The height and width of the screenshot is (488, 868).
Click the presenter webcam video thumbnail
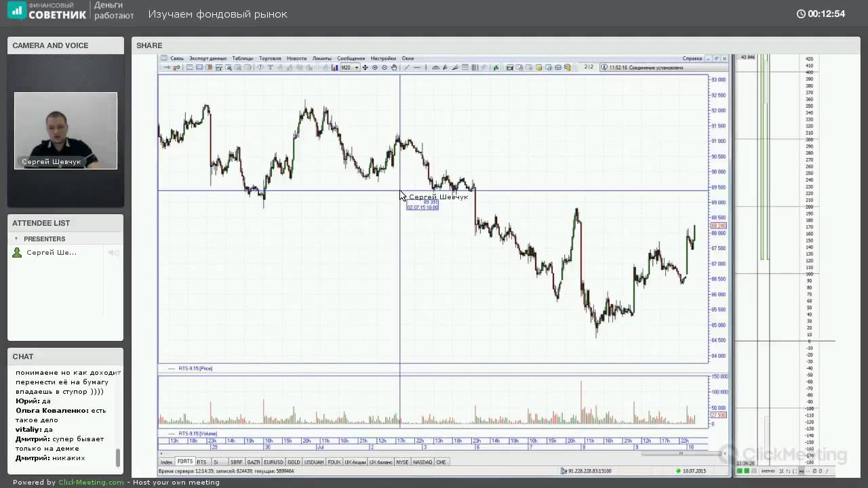tap(66, 131)
